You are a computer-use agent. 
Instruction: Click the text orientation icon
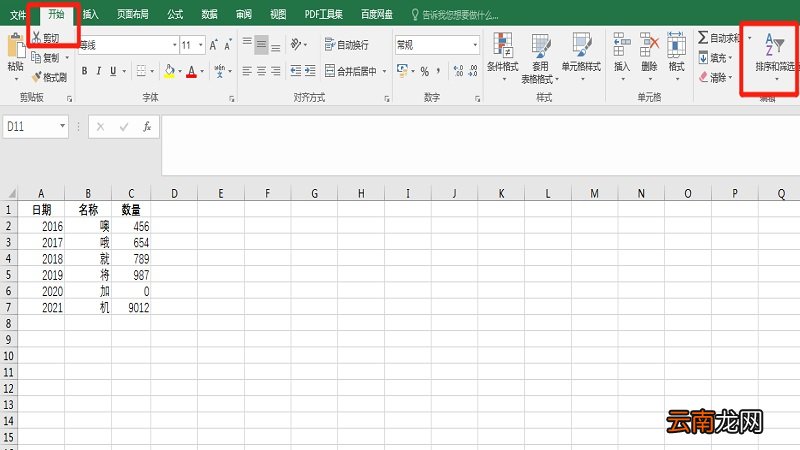[296, 44]
